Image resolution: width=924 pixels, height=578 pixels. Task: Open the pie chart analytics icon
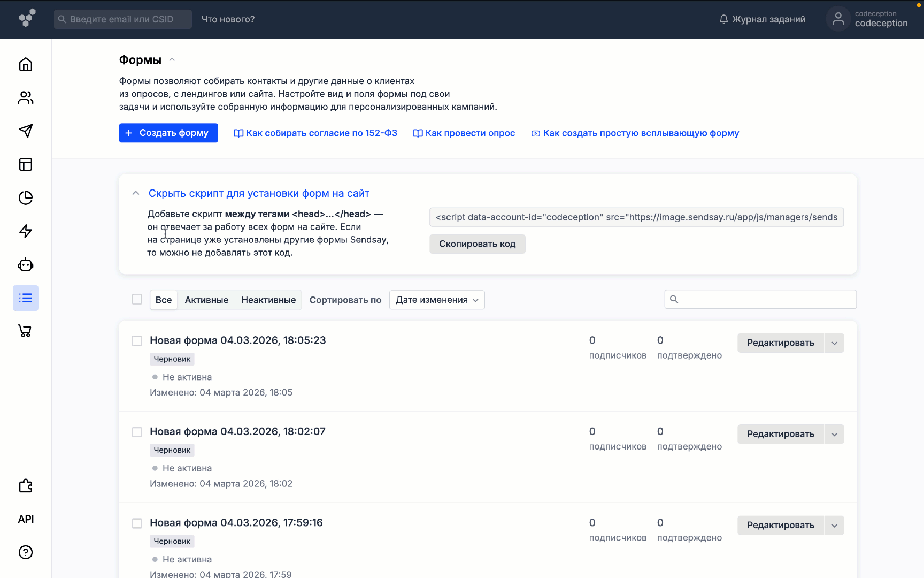point(26,198)
